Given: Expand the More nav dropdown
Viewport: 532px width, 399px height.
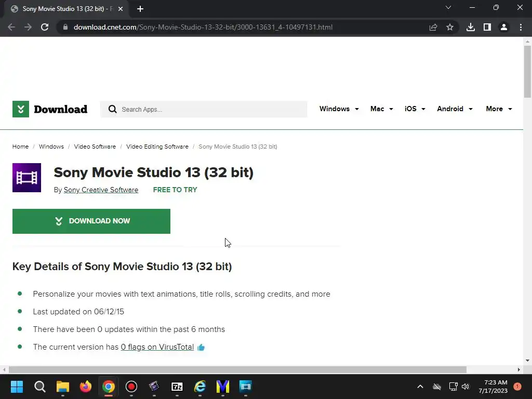Looking at the screenshot, I should point(499,109).
